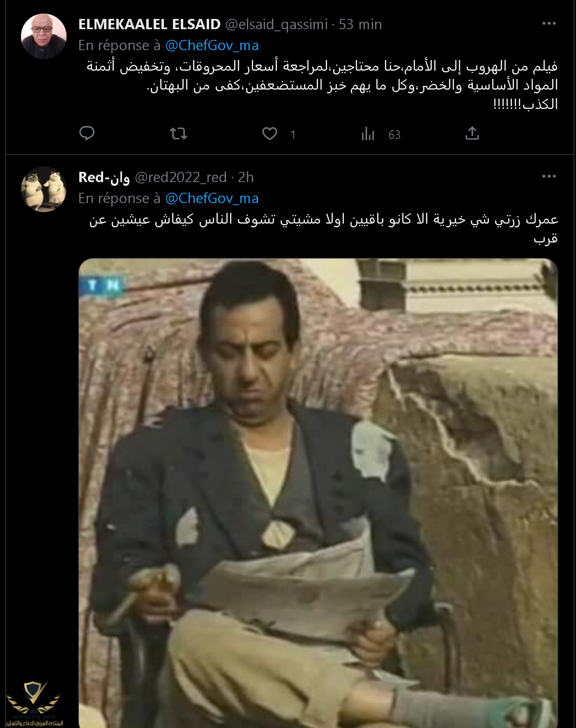
Task: Share ELMEKAALEL ELSAID's tweet
Action: coord(472,134)
